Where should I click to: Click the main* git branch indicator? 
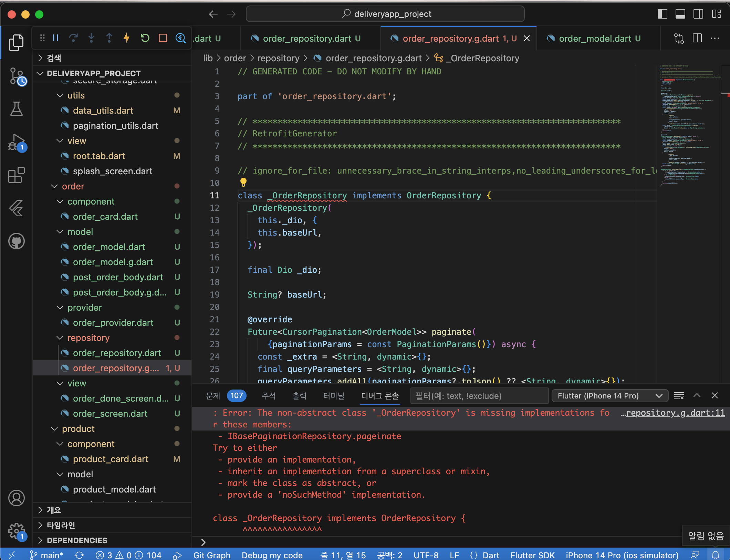46,555
